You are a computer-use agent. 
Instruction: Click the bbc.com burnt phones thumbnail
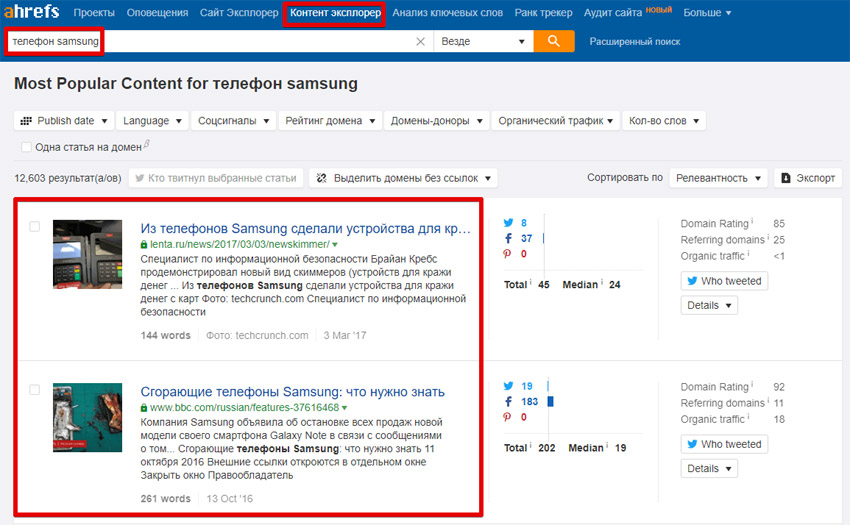point(87,418)
